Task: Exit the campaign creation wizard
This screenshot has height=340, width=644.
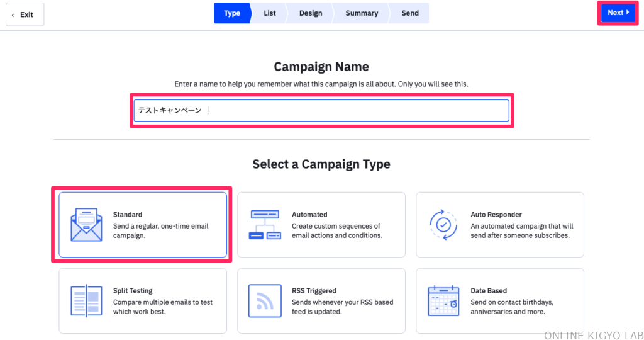Action: pyautogui.click(x=25, y=14)
